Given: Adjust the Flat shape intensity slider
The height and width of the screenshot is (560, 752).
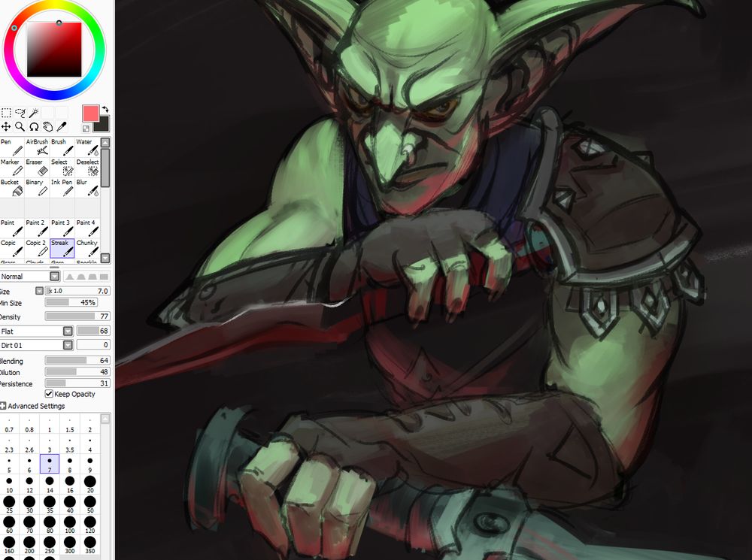Looking at the screenshot, I should coord(93,331).
